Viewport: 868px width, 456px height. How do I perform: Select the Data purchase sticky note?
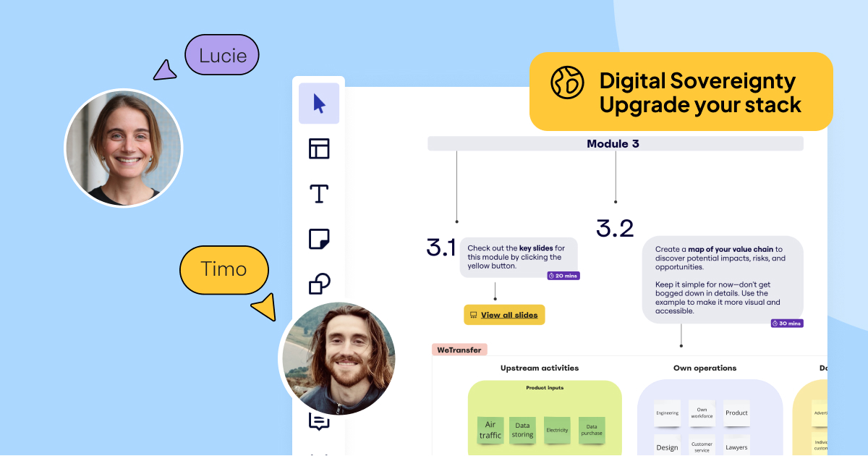[592, 431]
